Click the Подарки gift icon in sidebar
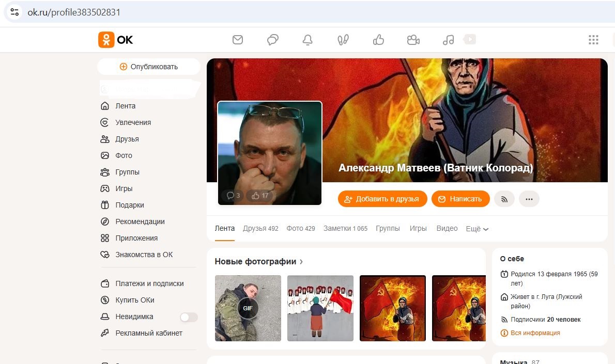The width and height of the screenshot is (615, 364). (x=105, y=205)
